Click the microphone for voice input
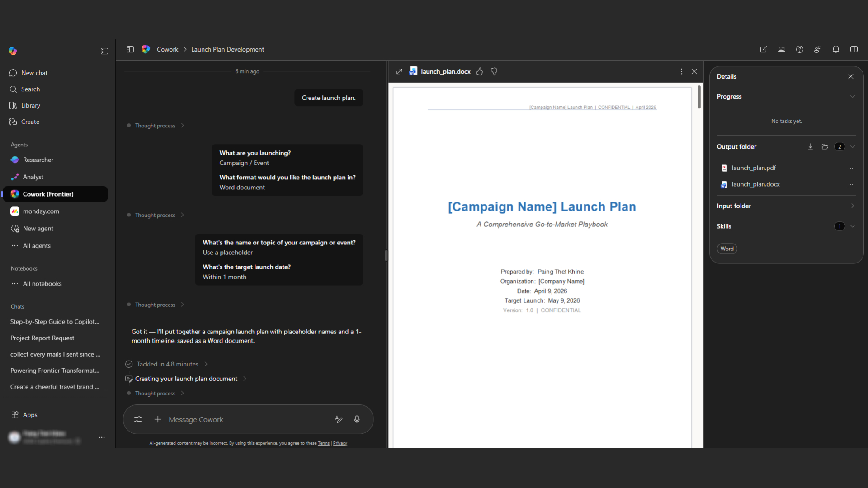This screenshot has width=868, height=488. 357,419
